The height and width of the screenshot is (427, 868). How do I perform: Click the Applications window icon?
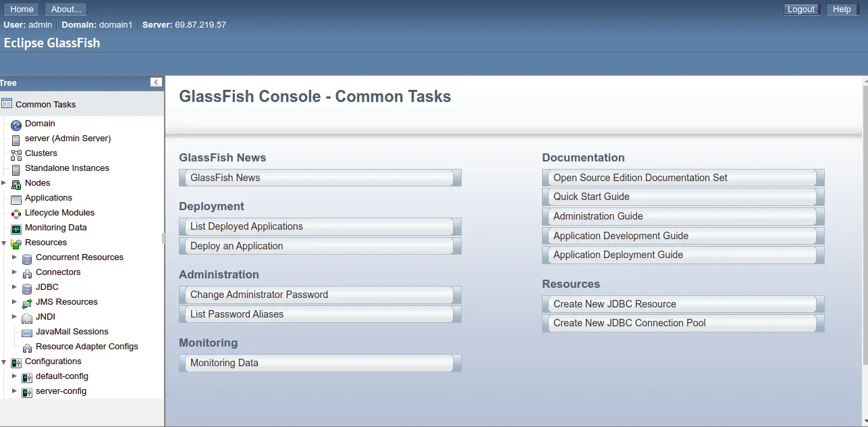click(16, 199)
